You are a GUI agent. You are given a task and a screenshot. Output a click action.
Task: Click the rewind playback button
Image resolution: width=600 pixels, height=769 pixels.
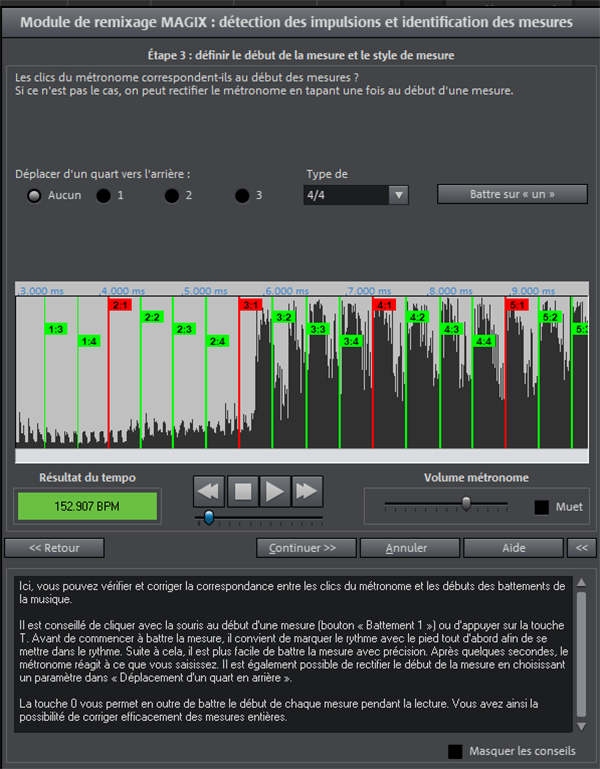(x=209, y=491)
